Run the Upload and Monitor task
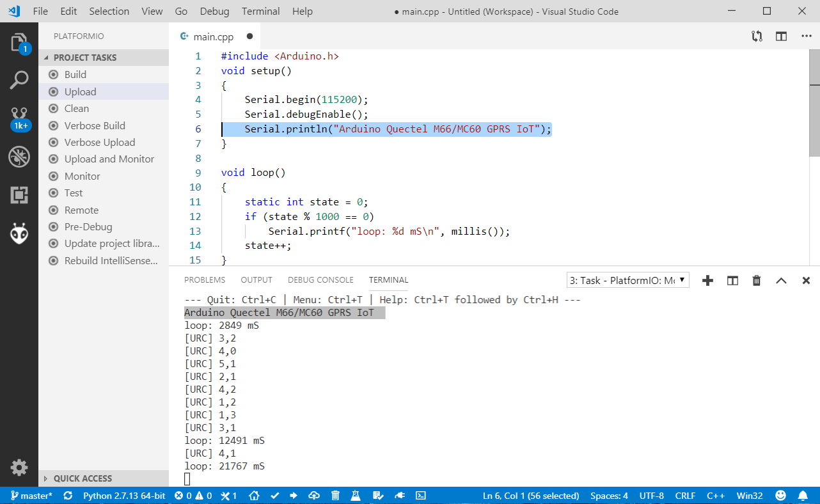The image size is (820, 504). point(104,159)
